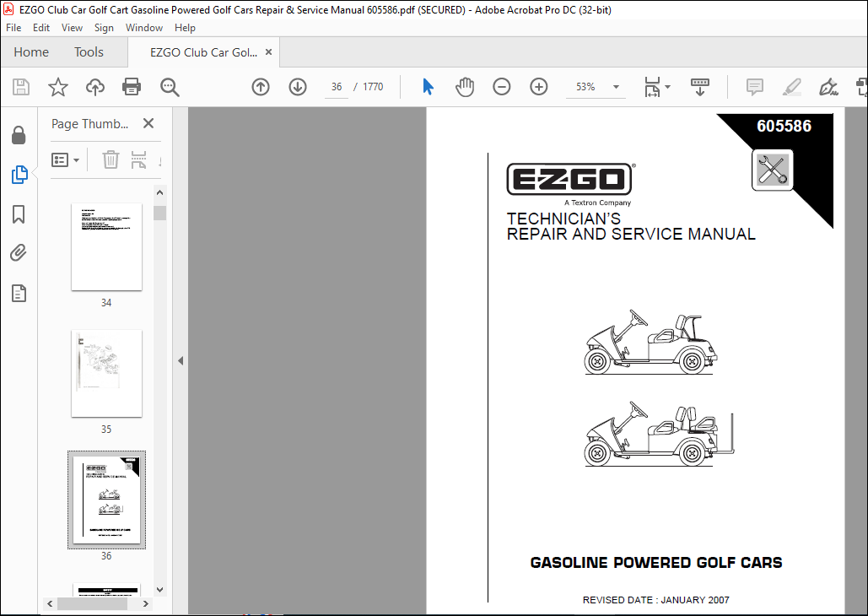
Task: Go to next page arrow
Action: pos(298,87)
